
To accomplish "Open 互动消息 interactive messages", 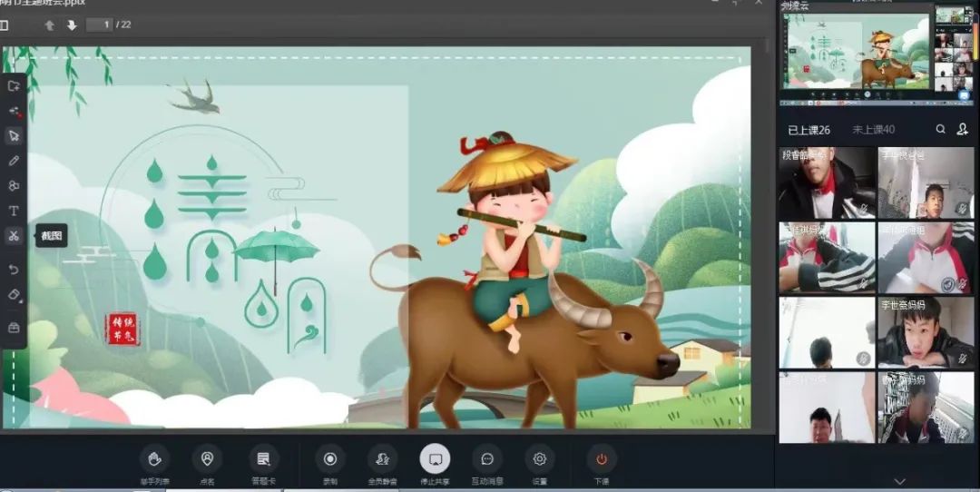I will (x=487, y=459).
